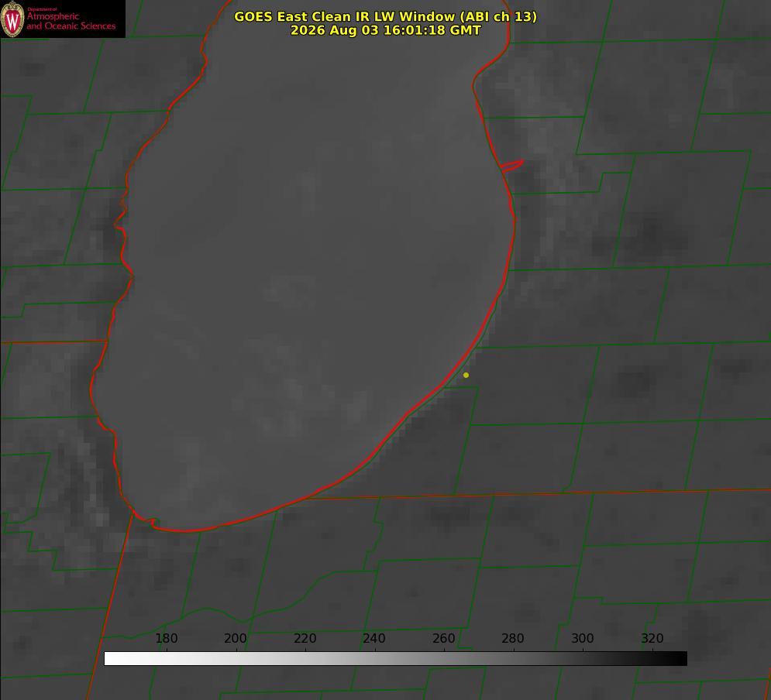771x700 pixels.
Task: Select the 240 colorbar tick label
Action: (x=373, y=638)
